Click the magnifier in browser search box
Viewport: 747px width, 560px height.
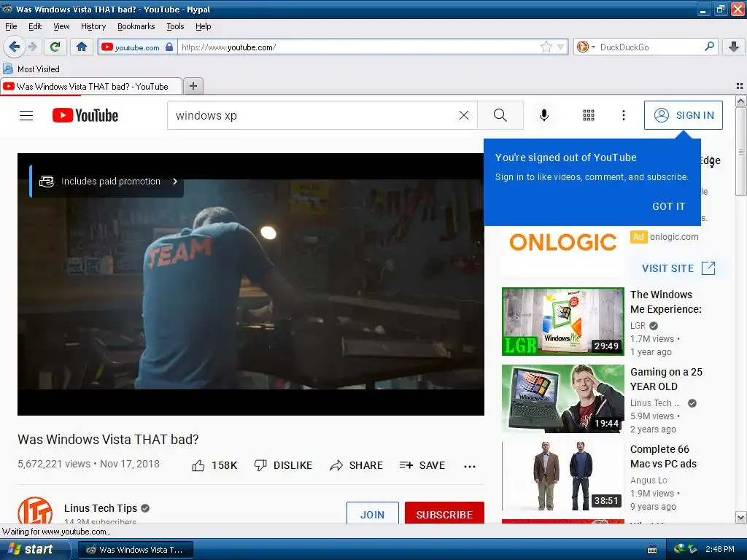(x=709, y=47)
